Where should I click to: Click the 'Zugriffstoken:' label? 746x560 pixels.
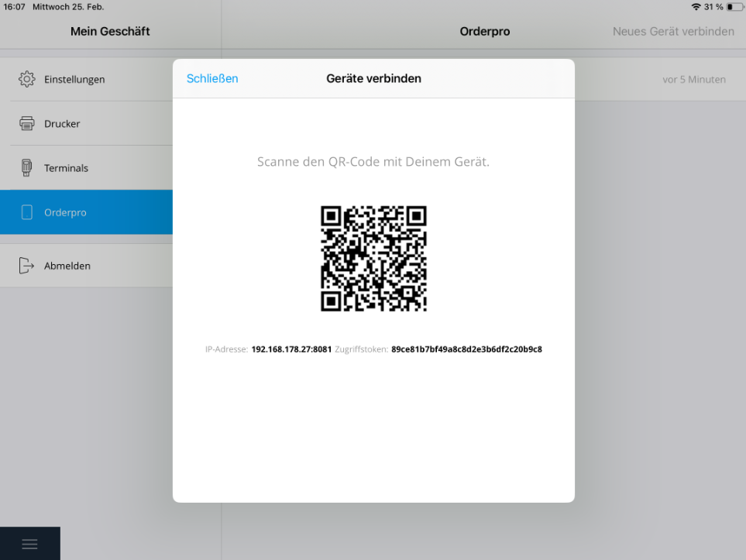click(x=362, y=349)
